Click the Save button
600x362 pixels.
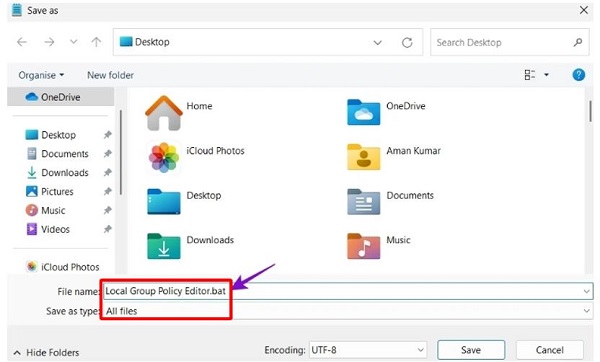(x=471, y=350)
